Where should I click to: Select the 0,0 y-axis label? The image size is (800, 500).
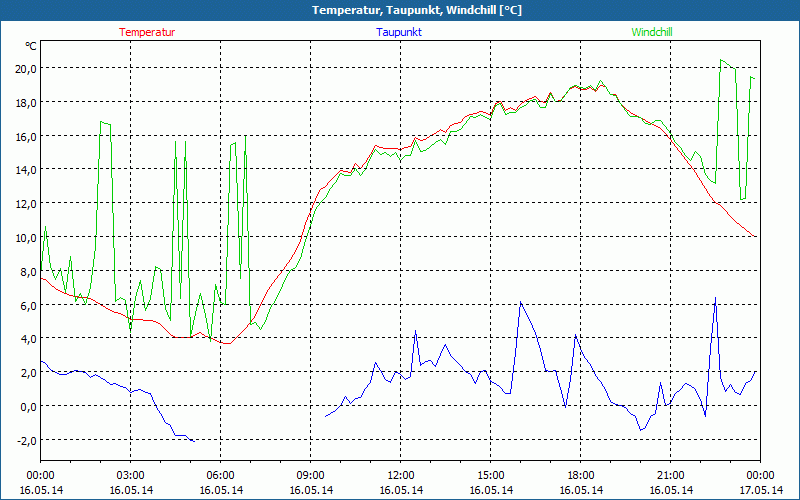(28, 406)
